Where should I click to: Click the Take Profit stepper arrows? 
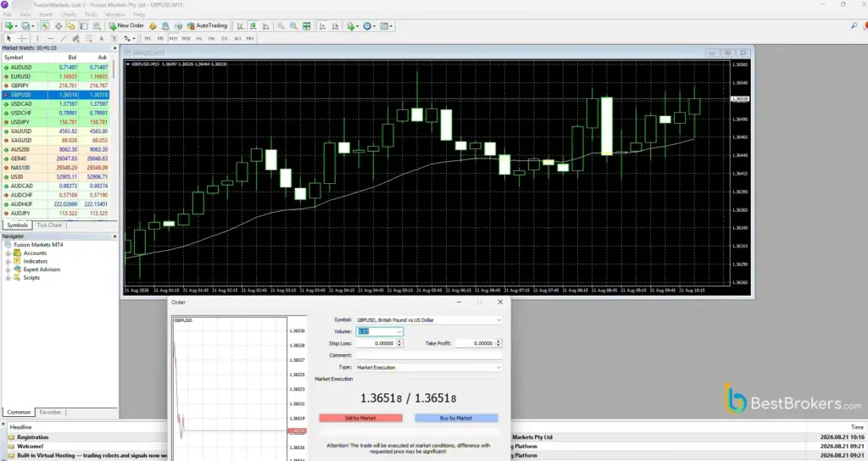[498, 343]
